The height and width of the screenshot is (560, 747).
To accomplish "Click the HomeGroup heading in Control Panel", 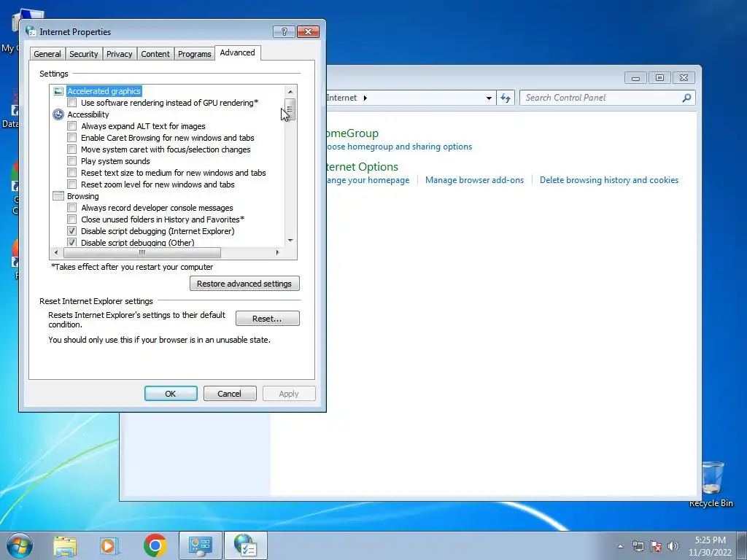I will [352, 133].
